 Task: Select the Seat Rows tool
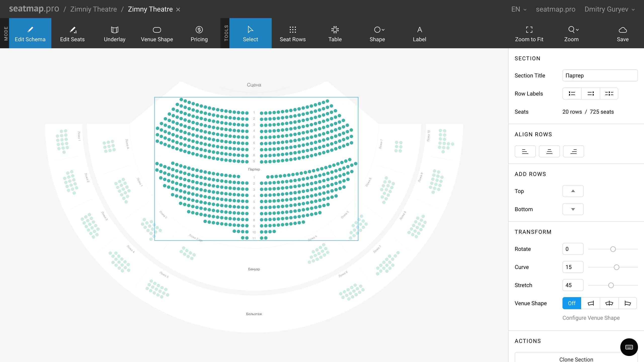point(293,33)
